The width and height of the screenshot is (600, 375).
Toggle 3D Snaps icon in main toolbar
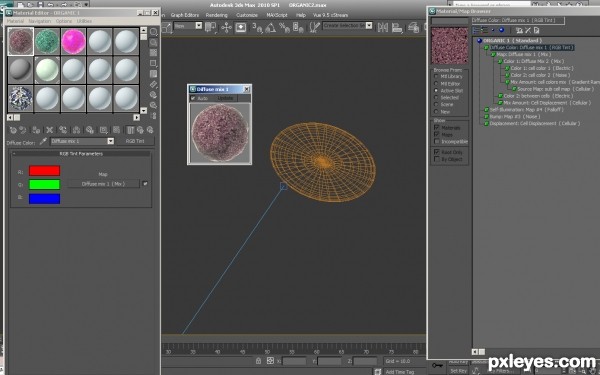[x=257, y=27]
